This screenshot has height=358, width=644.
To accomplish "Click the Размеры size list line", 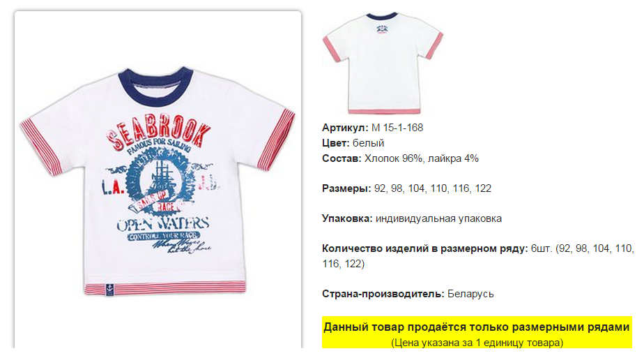I will tap(406, 188).
